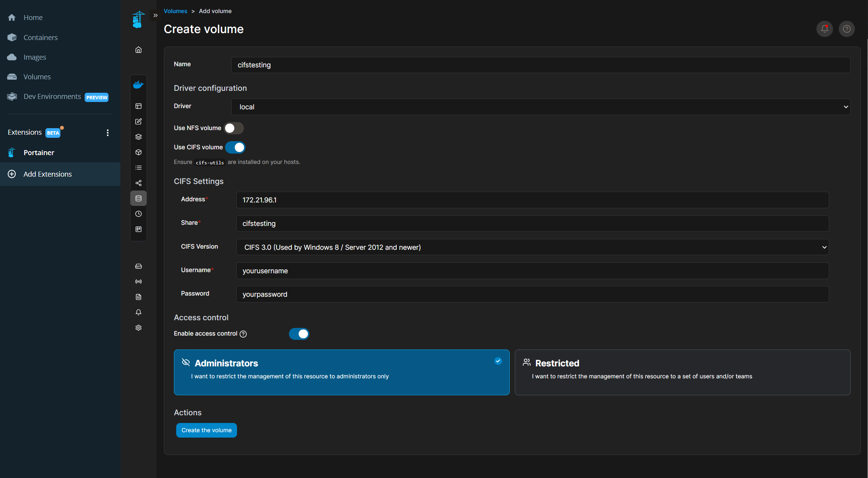Screen dimensions: 868x478
Task: Expand the Portainer sidebar with the double chevron
Action: coord(155,15)
